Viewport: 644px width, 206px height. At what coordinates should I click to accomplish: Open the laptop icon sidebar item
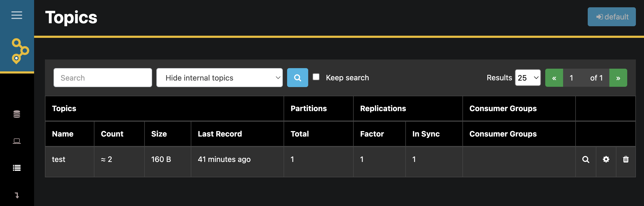point(17,141)
